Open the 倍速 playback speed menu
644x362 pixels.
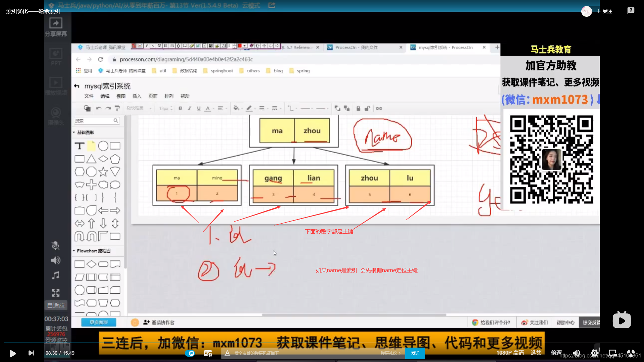point(556,353)
